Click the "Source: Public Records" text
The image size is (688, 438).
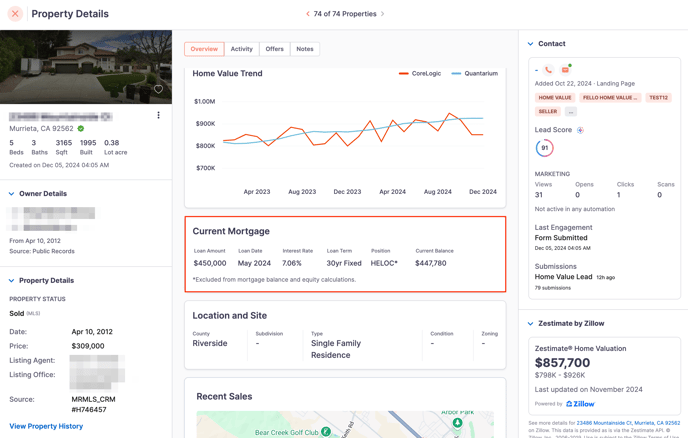[42, 251]
